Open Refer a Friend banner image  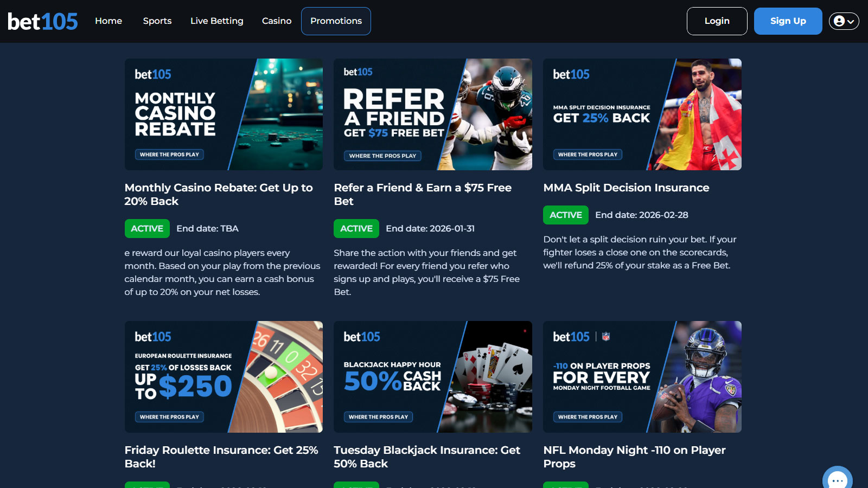433,114
